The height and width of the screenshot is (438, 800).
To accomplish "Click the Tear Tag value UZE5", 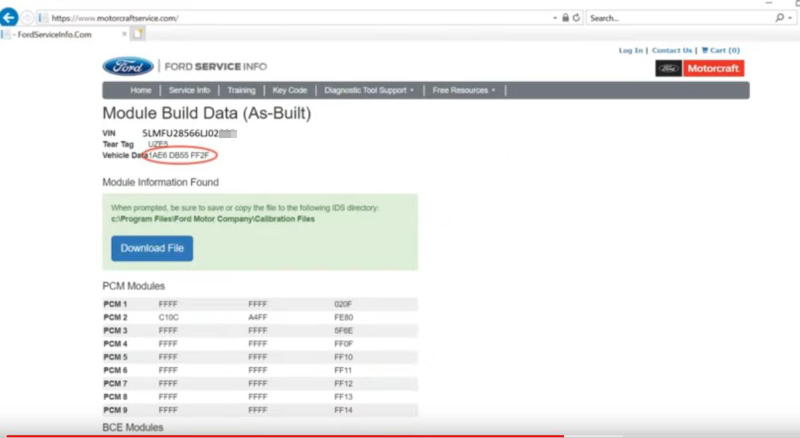I will tap(158, 144).
